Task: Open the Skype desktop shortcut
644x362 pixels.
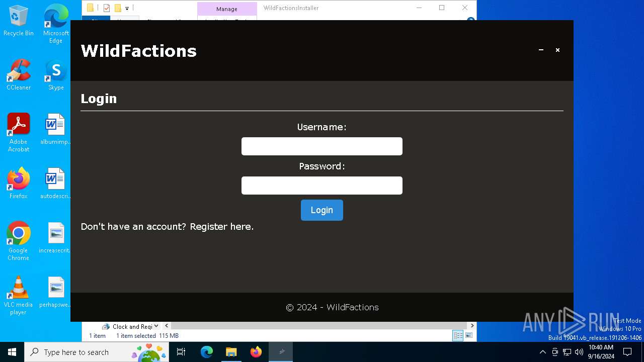Action: tap(56, 75)
